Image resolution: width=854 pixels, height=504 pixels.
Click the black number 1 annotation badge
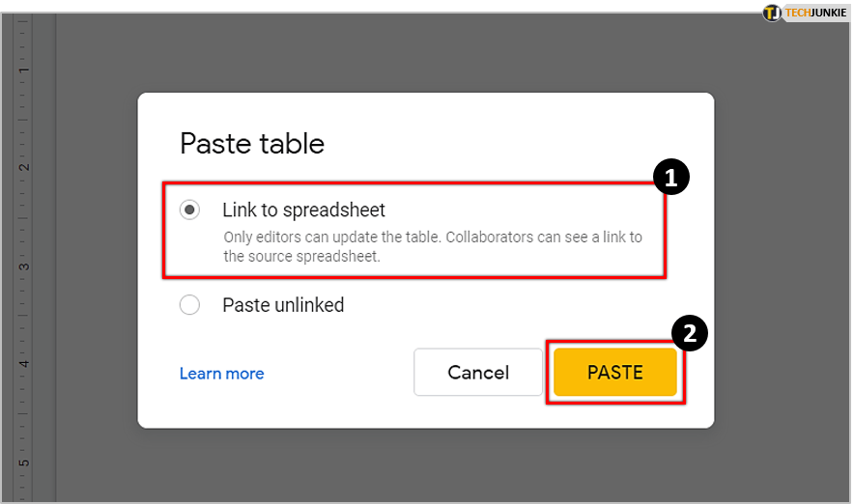click(670, 178)
